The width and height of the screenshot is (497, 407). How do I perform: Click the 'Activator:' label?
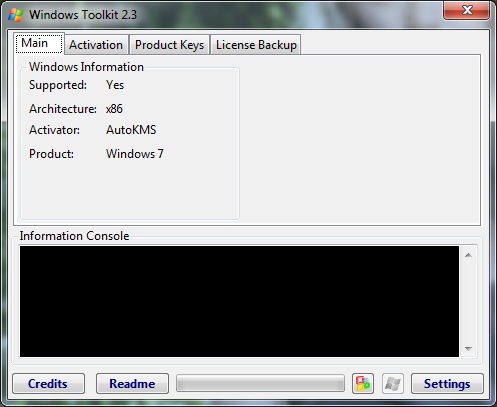coord(54,130)
